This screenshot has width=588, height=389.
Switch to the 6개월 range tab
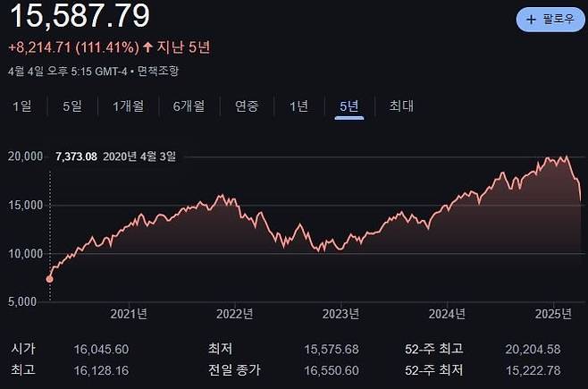tap(189, 106)
